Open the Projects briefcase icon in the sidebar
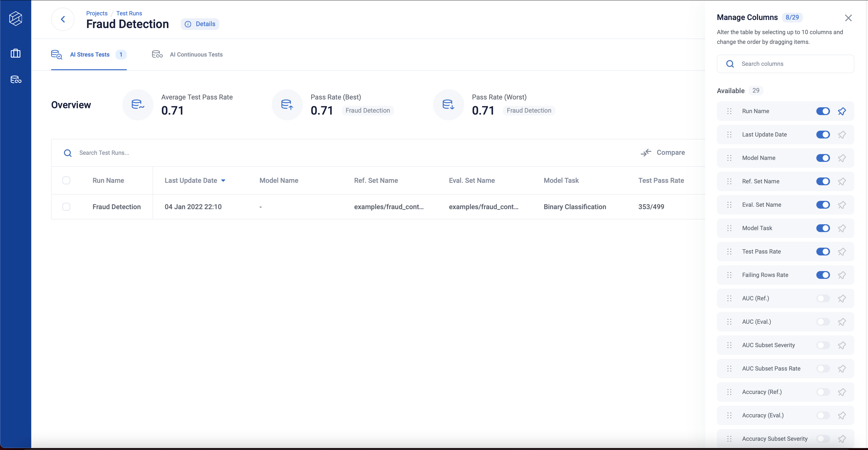The image size is (868, 450). [x=16, y=53]
